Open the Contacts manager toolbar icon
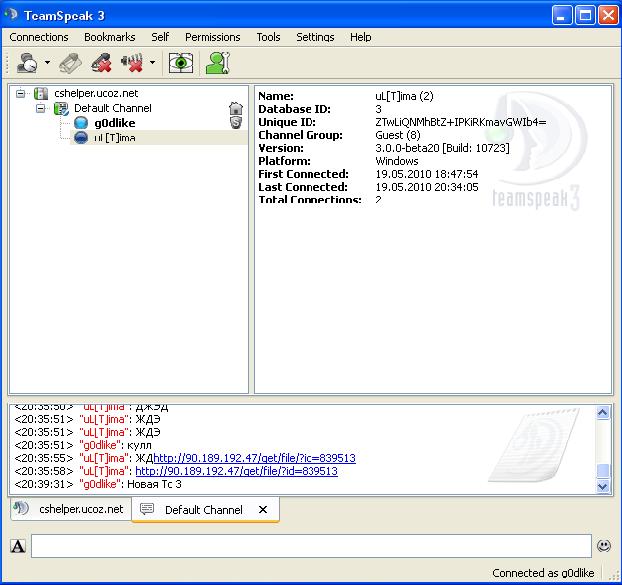The height and width of the screenshot is (585, 622). click(x=216, y=64)
